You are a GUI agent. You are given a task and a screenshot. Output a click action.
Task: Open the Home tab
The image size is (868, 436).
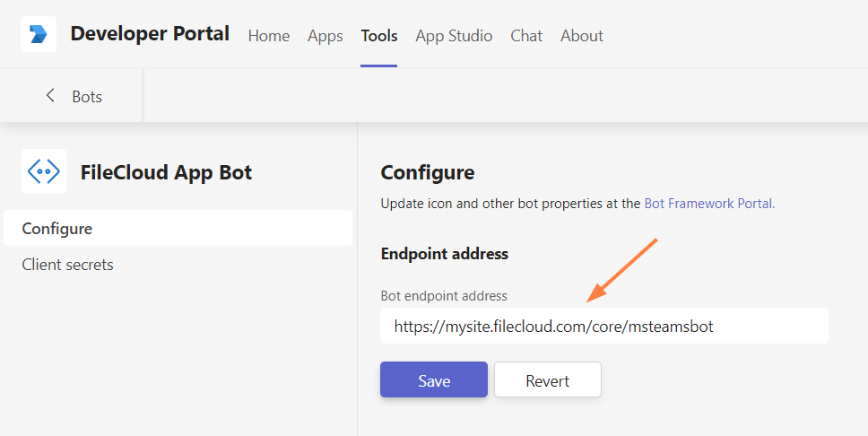pyautogui.click(x=269, y=36)
